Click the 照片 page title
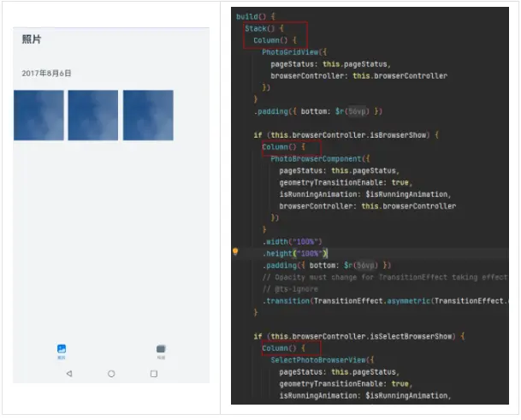 tap(32, 39)
